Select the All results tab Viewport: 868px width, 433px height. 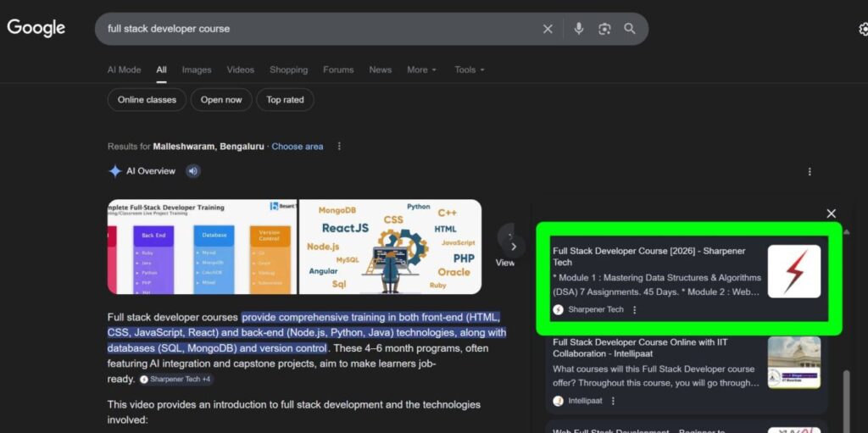point(161,69)
